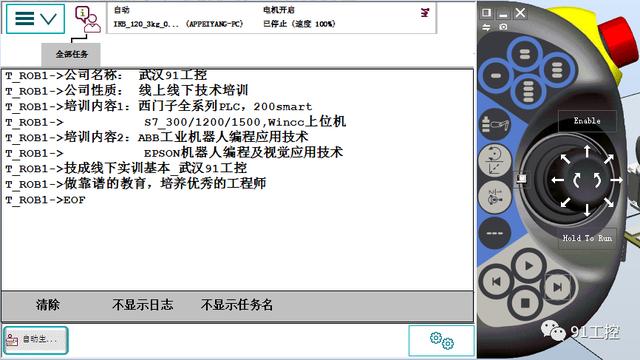
Task: Click the camera snapshot icon on pendant
Action: pos(504,27)
